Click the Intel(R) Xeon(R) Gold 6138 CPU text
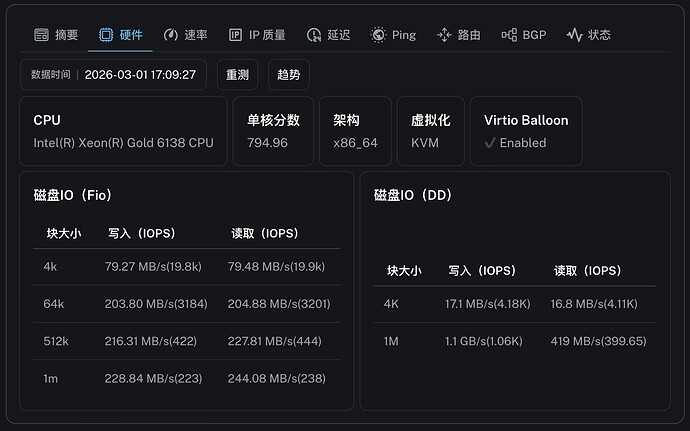Image resolution: width=690 pixels, height=431 pixels. [124, 143]
